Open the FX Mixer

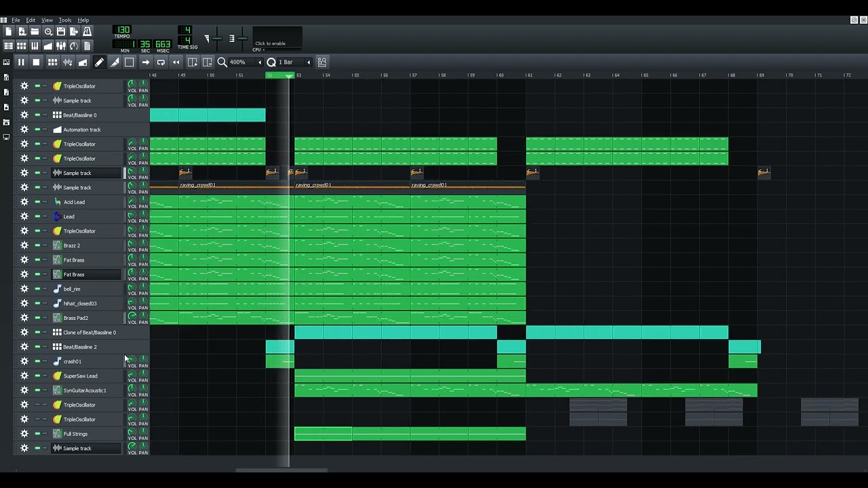pyautogui.click(x=61, y=46)
